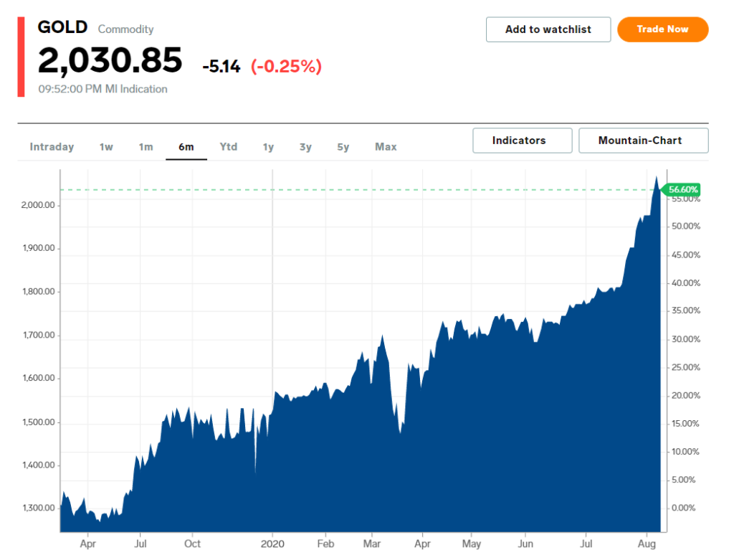Click the green 56.60% value marker
This screenshot has height=560, width=734.
(682, 189)
